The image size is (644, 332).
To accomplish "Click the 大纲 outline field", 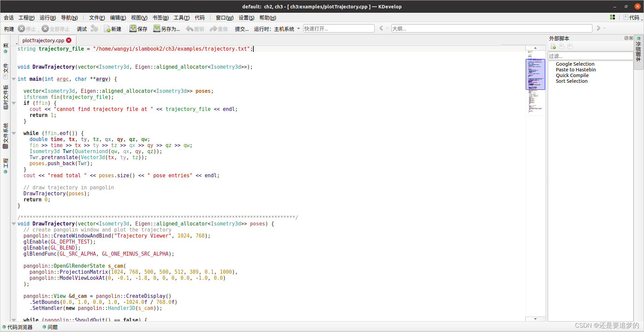I will click(492, 28).
